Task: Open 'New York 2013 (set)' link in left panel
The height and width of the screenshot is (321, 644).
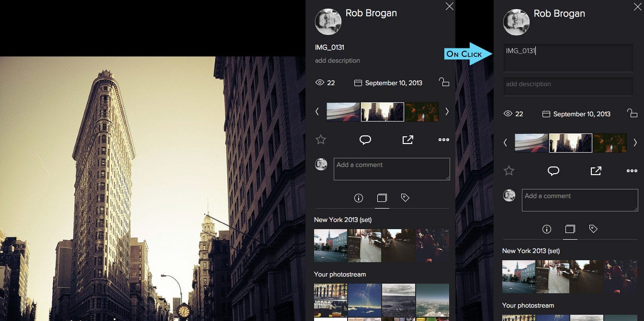Action: (343, 220)
